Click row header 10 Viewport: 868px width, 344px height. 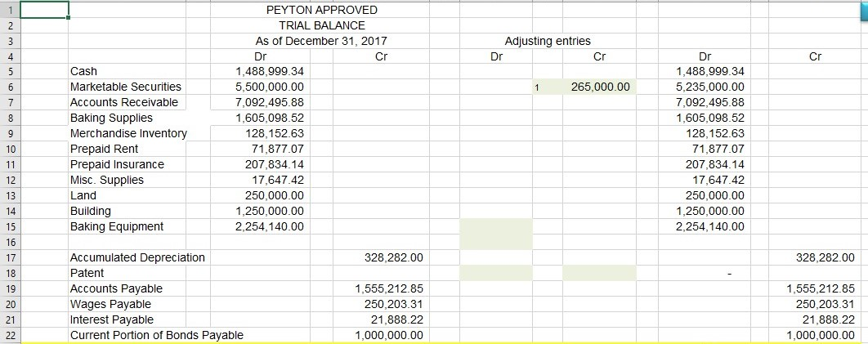[x=10, y=149]
